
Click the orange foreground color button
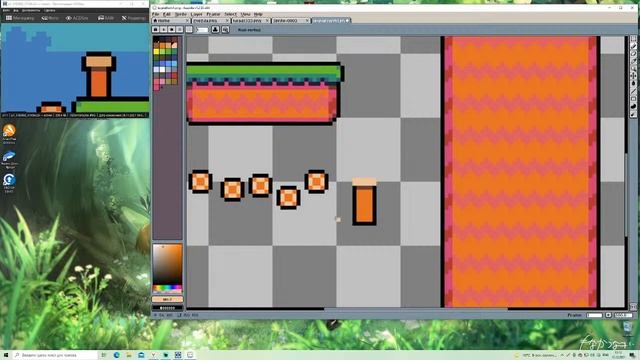(167, 300)
